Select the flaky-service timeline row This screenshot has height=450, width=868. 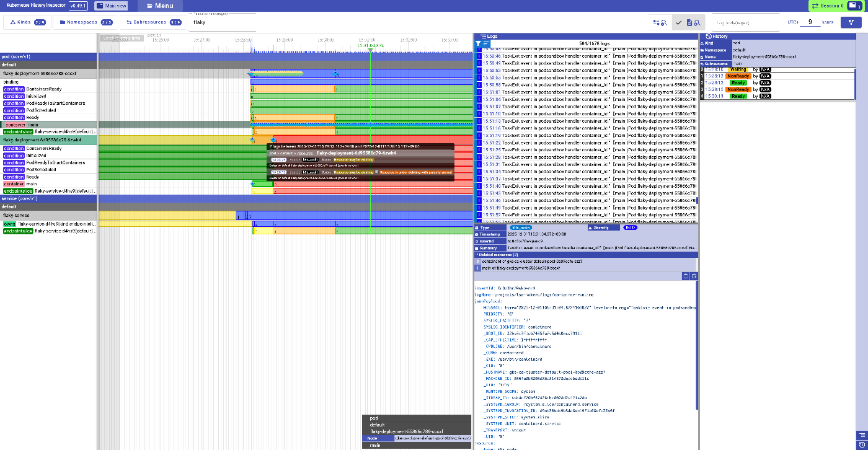pos(49,215)
